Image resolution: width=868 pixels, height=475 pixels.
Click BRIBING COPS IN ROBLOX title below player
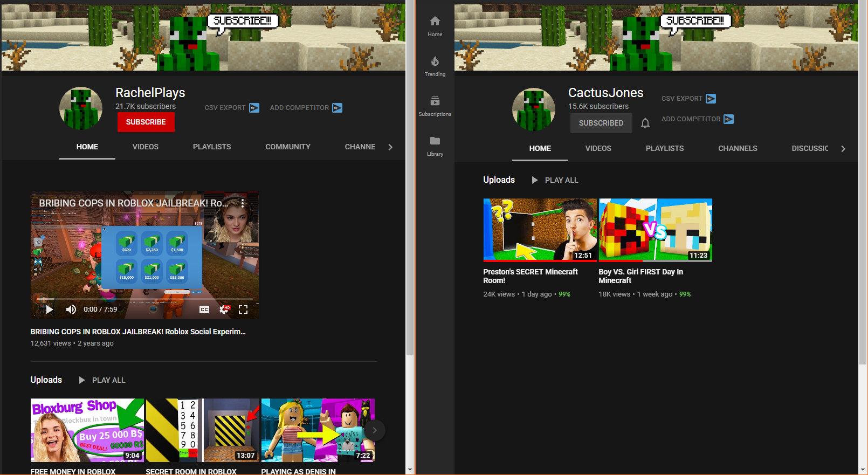138,332
